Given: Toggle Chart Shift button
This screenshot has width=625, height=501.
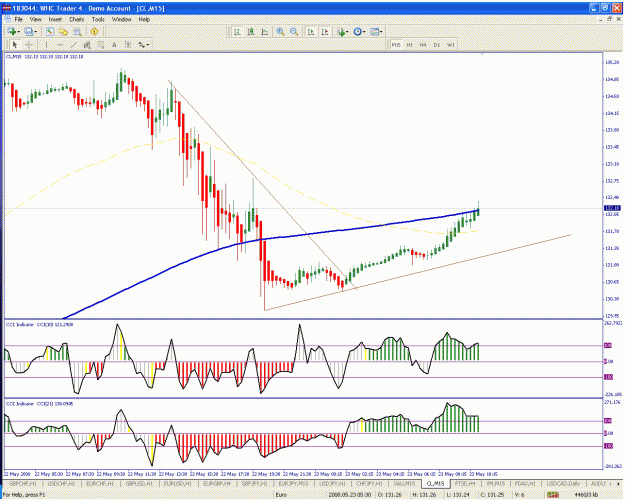Looking at the screenshot, I should tap(325, 31).
